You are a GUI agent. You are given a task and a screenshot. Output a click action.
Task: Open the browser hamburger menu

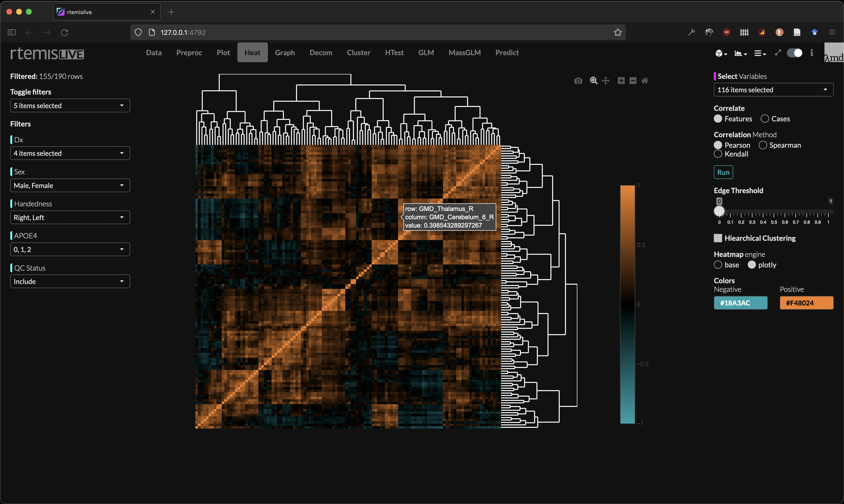coord(832,32)
